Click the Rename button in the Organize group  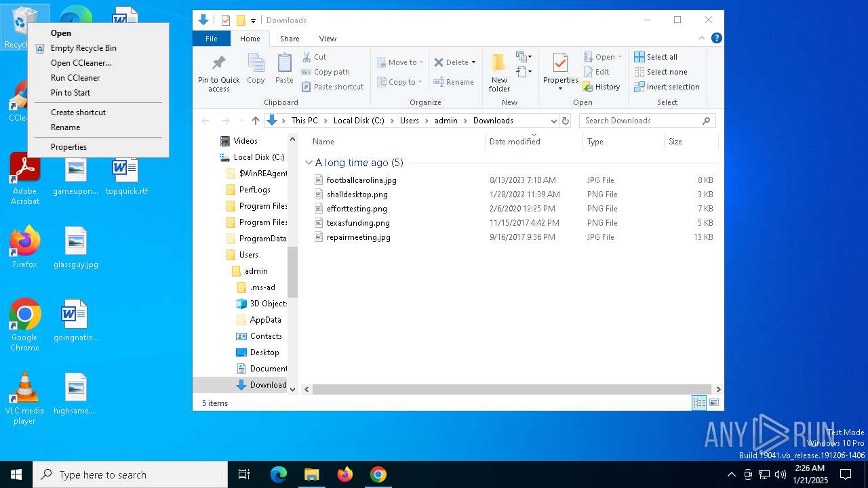pyautogui.click(x=454, y=82)
